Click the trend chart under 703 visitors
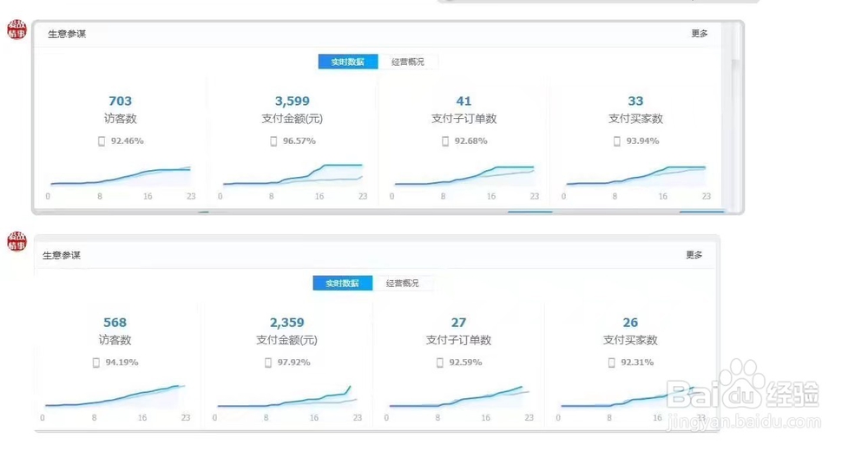 point(121,176)
